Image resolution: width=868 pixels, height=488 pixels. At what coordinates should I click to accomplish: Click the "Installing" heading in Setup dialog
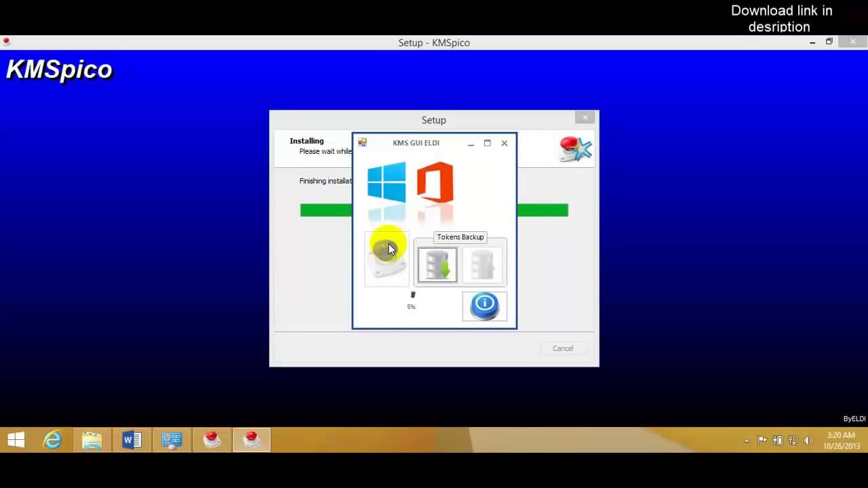307,141
